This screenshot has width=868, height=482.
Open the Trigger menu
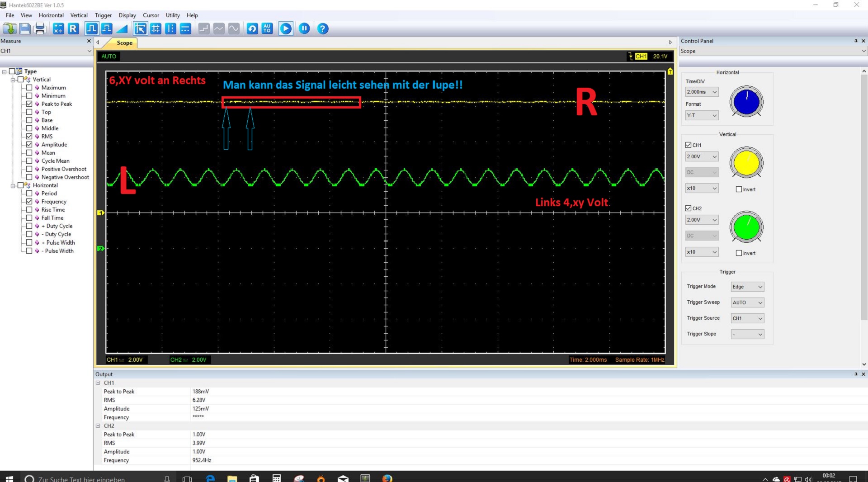(103, 15)
